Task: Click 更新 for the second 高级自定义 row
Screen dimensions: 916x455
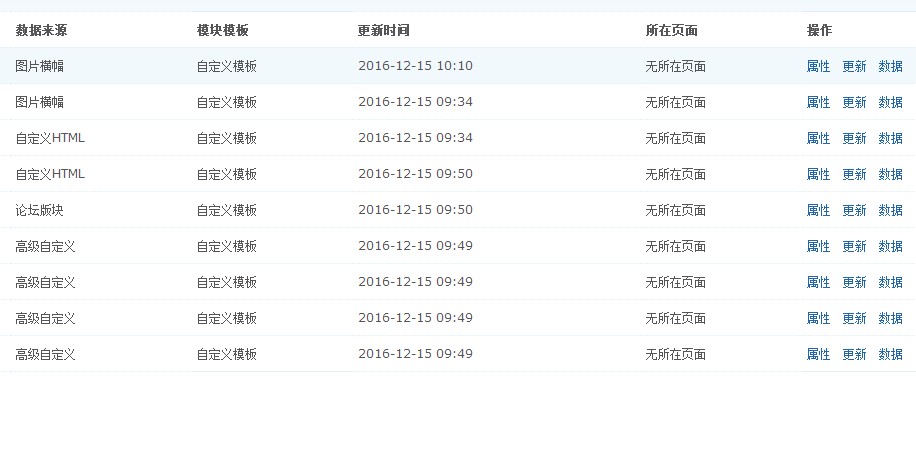Action: 854,282
